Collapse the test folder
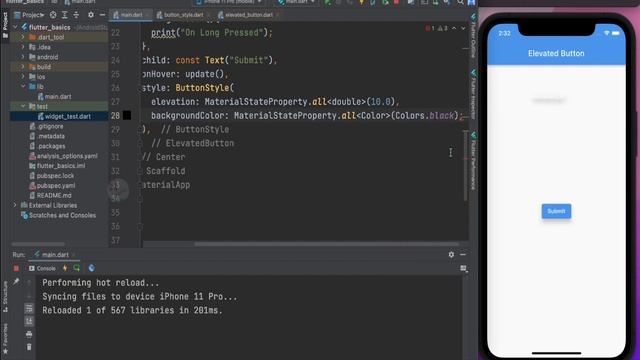Viewport: 640px width, 360px height. [x=23, y=106]
